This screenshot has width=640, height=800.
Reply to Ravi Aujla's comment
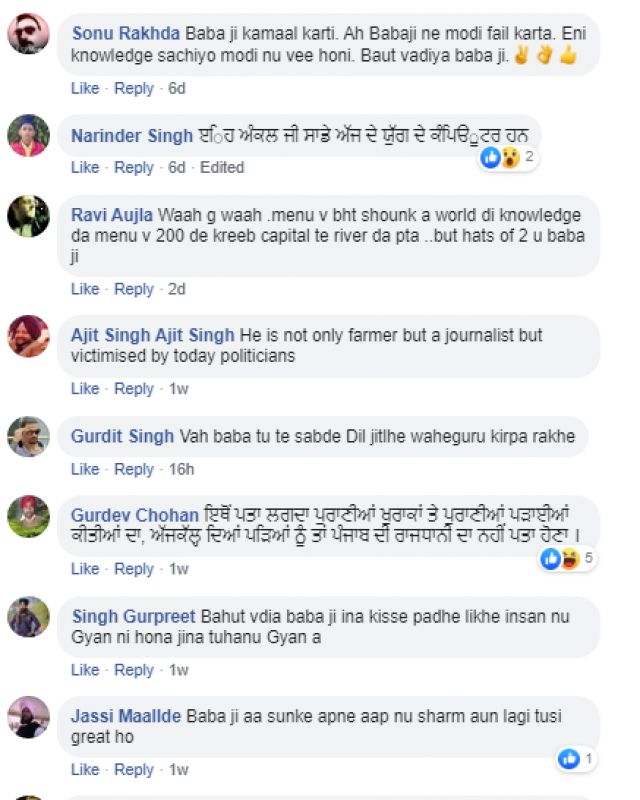coord(135,289)
